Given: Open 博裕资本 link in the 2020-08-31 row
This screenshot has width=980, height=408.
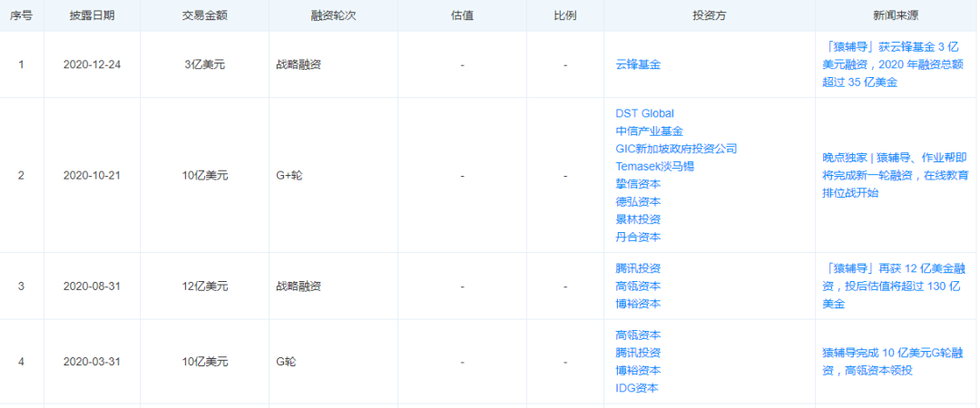Looking at the screenshot, I should coord(638,304).
